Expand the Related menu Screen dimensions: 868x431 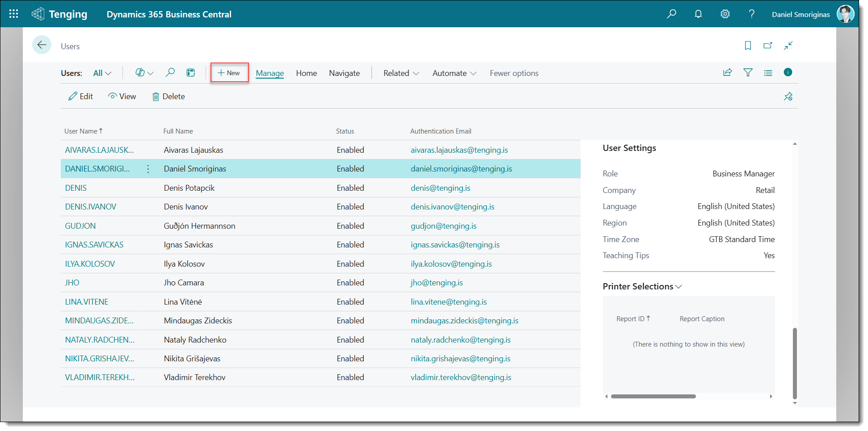click(x=401, y=73)
